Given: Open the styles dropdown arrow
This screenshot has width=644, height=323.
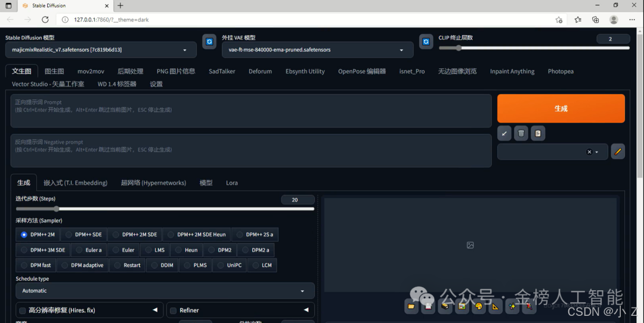Looking at the screenshot, I should pos(597,153).
